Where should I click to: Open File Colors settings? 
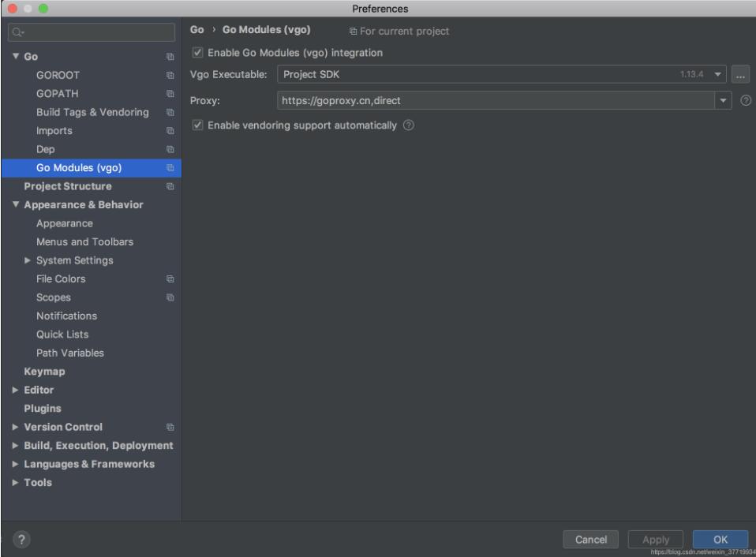61,279
